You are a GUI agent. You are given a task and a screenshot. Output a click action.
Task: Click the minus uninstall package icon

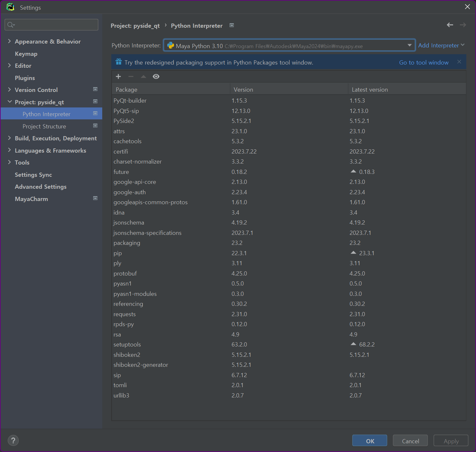[131, 76]
